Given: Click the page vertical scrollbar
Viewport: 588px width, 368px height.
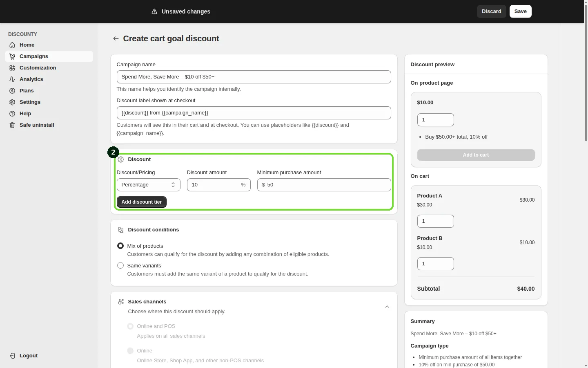Looking at the screenshot, I should 586,74.
